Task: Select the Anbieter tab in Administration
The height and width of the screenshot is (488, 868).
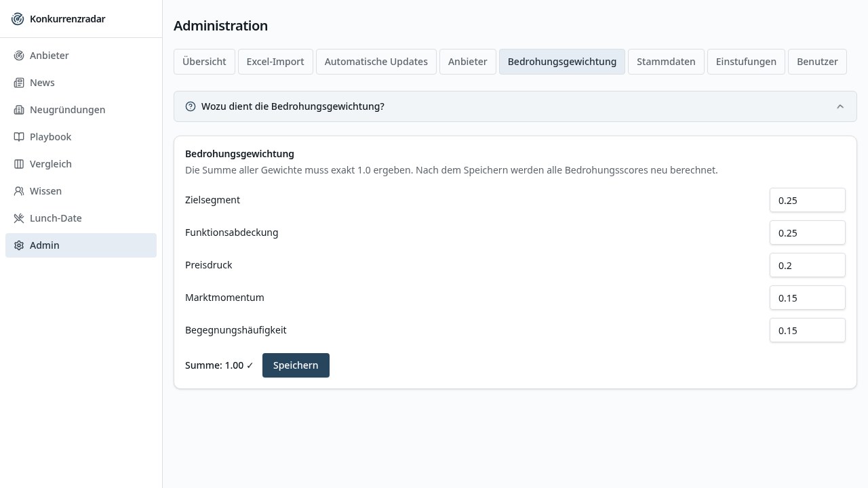Action: 468,62
